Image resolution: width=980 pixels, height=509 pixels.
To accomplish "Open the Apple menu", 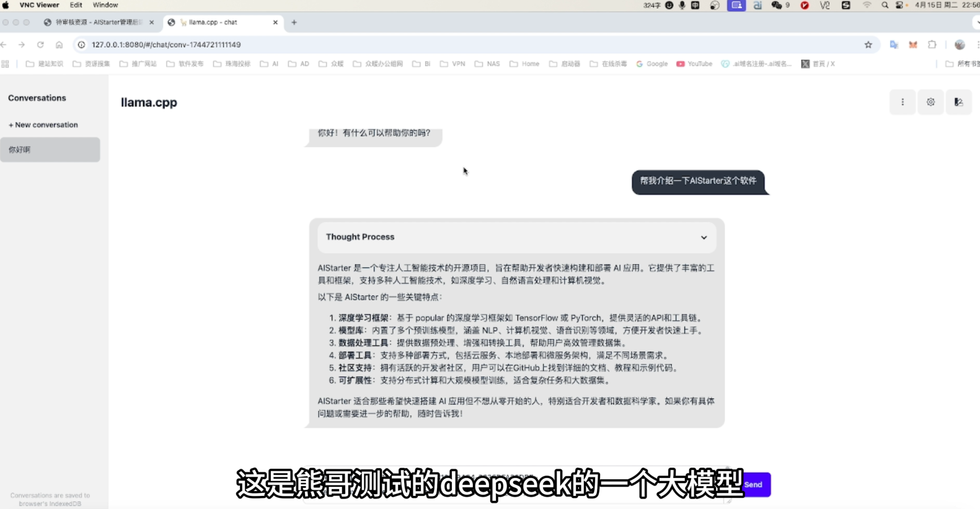I will (6, 5).
